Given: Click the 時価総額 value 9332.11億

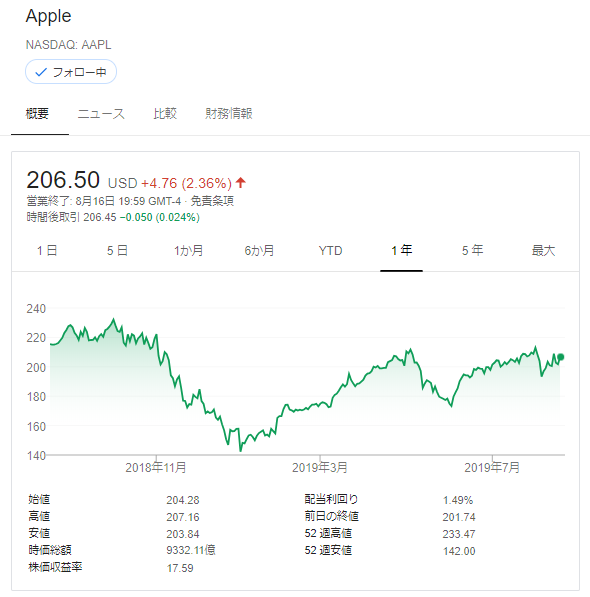Looking at the screenshot, I should point(191,550).
